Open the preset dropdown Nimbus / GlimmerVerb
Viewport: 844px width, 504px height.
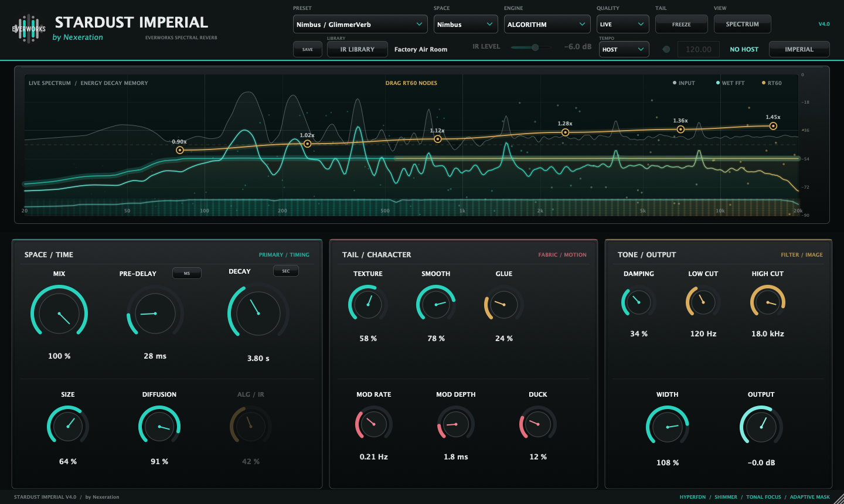(x=360, y=24)
